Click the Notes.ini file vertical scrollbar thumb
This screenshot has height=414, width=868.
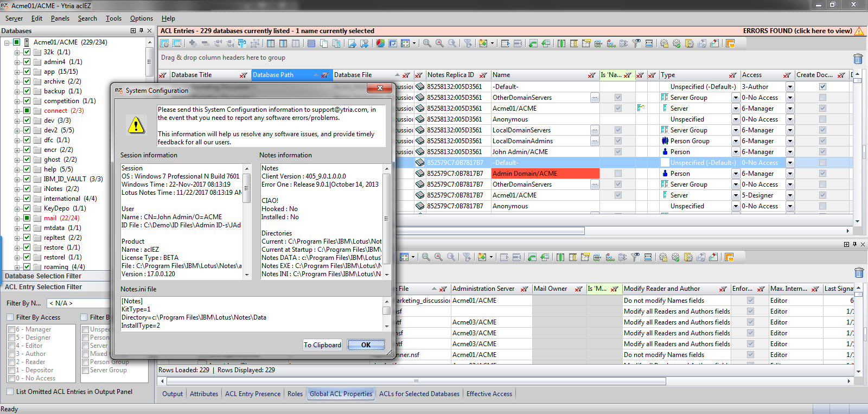[387, 310]
